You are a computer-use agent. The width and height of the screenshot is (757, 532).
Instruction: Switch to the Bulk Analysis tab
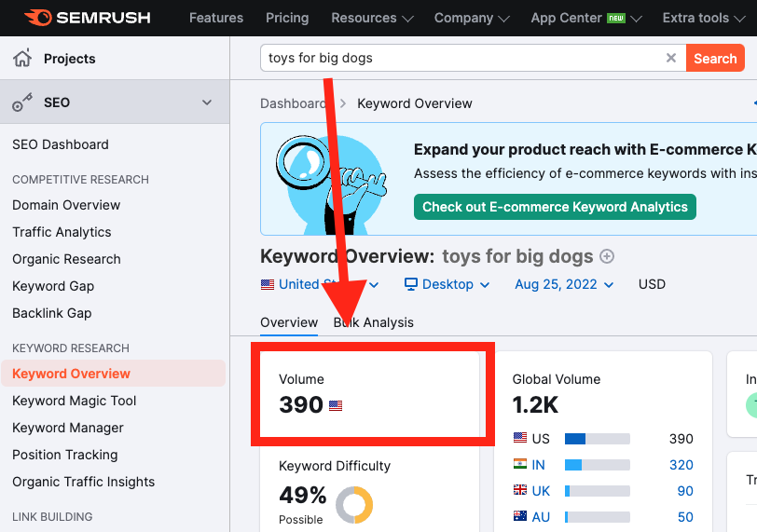[x=374, y=322]
